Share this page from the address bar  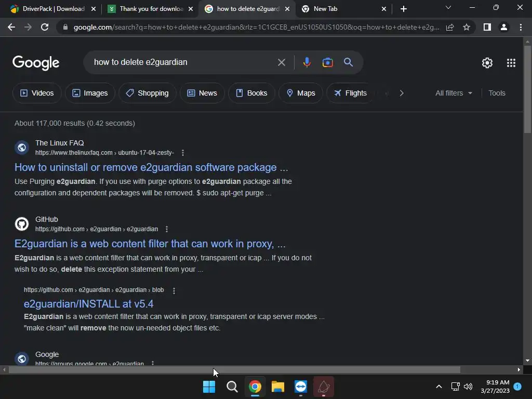coord(450,27)
